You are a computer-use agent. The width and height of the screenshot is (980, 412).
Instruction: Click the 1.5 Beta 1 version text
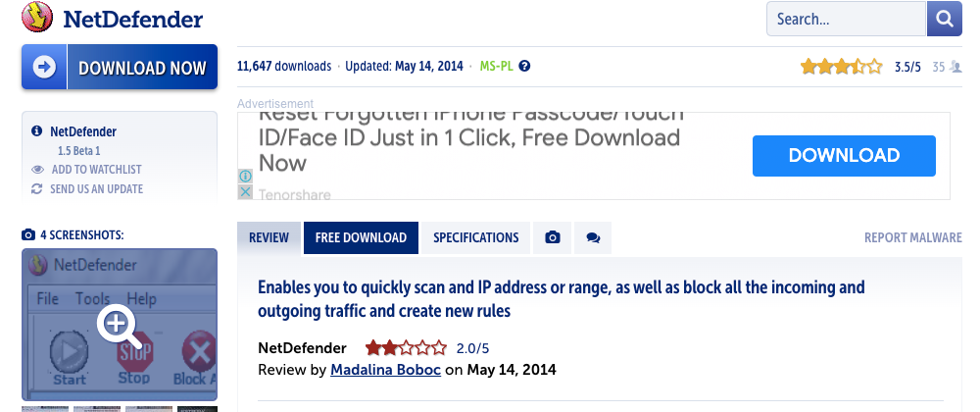(78, 151)
